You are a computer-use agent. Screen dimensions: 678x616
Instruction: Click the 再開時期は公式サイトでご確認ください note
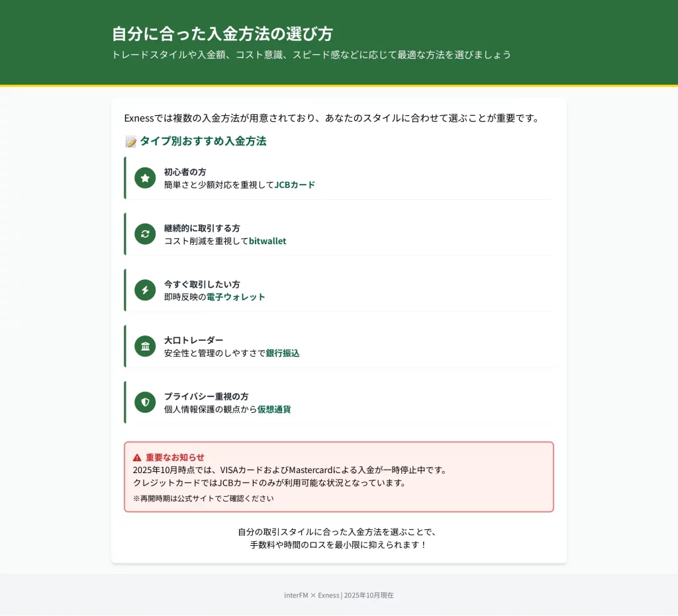pos(203,498)
